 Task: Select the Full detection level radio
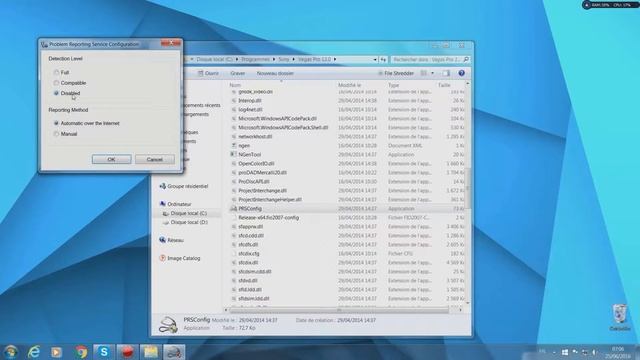(56, 72)
